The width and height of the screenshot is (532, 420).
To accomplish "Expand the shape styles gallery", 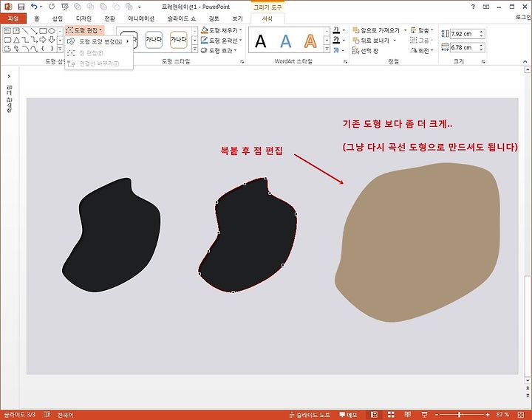I will (x=195, y=49).
